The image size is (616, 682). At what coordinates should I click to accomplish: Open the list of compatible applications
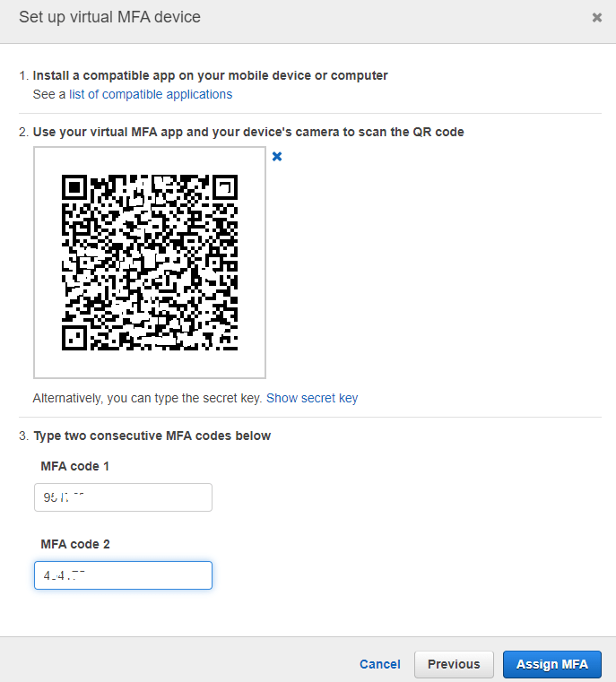coord(151,94)
